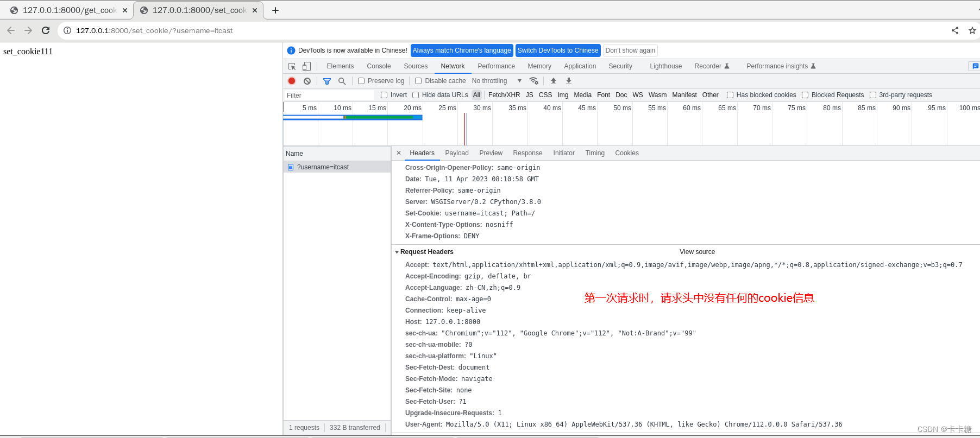Open a new browser tab
980x438 pixels.
tap(275, 10)
